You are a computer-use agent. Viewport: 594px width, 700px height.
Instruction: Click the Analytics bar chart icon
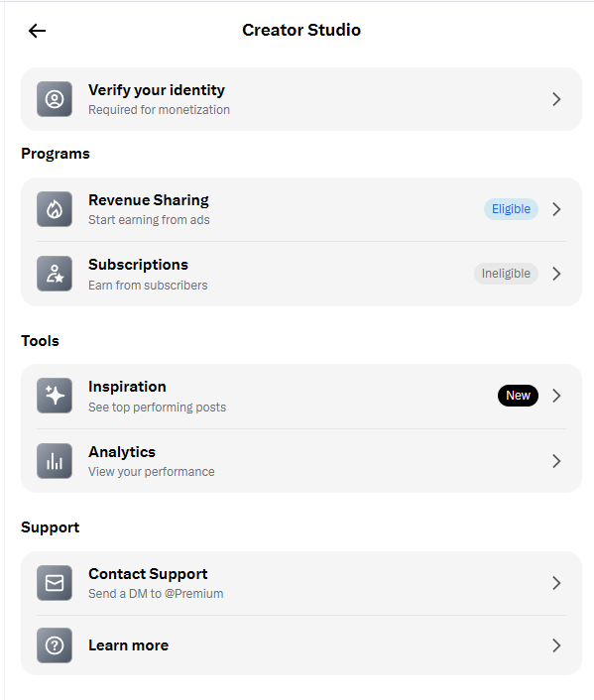point(55,461)
